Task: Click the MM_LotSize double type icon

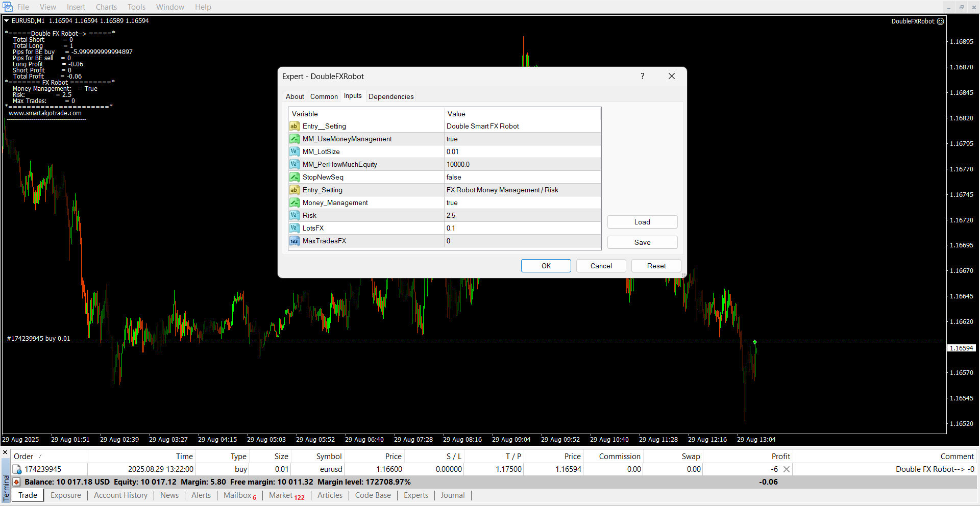Action: (295, 151)
